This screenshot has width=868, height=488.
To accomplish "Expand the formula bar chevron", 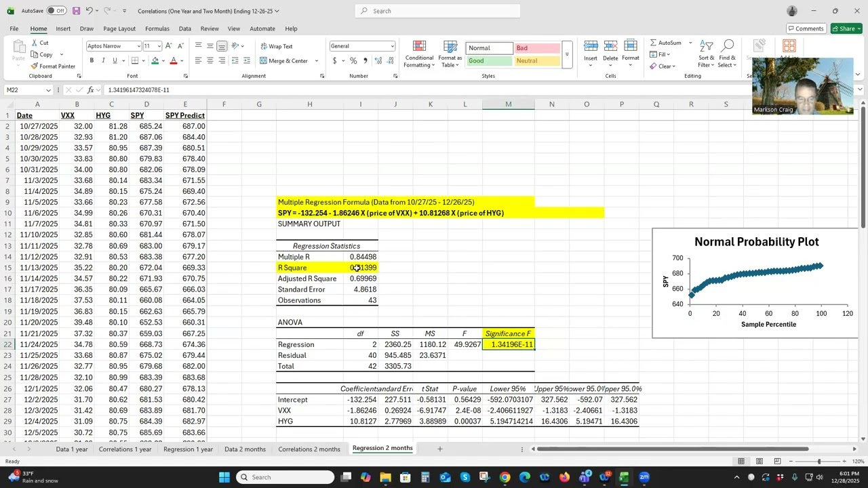I will pos(860,89).
